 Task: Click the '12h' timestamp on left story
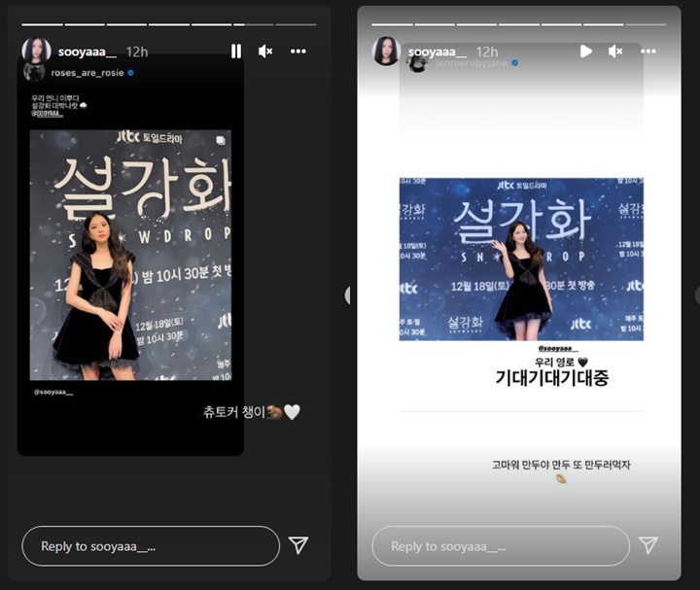[x=137, y=52]
